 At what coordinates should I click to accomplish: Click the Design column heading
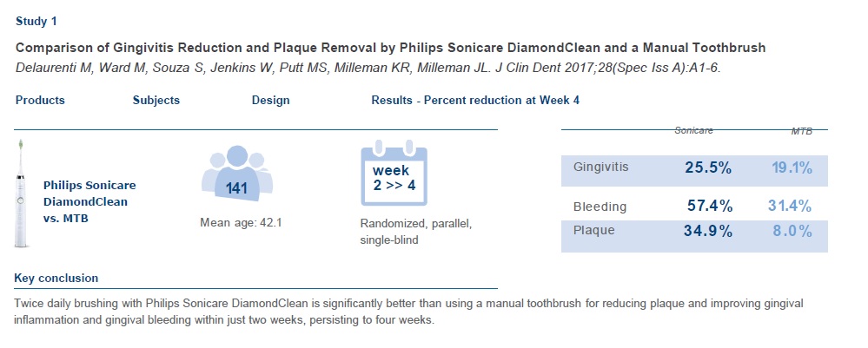pos(271,100)
